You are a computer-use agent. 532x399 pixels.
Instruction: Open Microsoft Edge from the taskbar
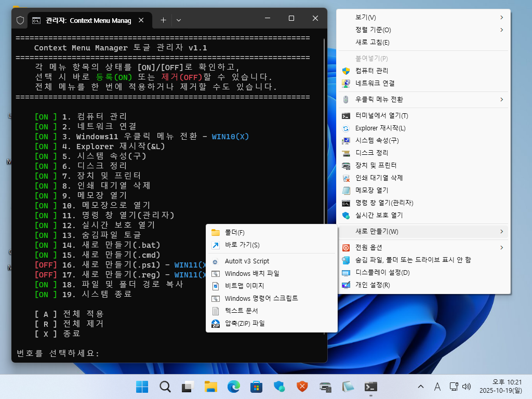pyautogui.click(x=233, y=387)
